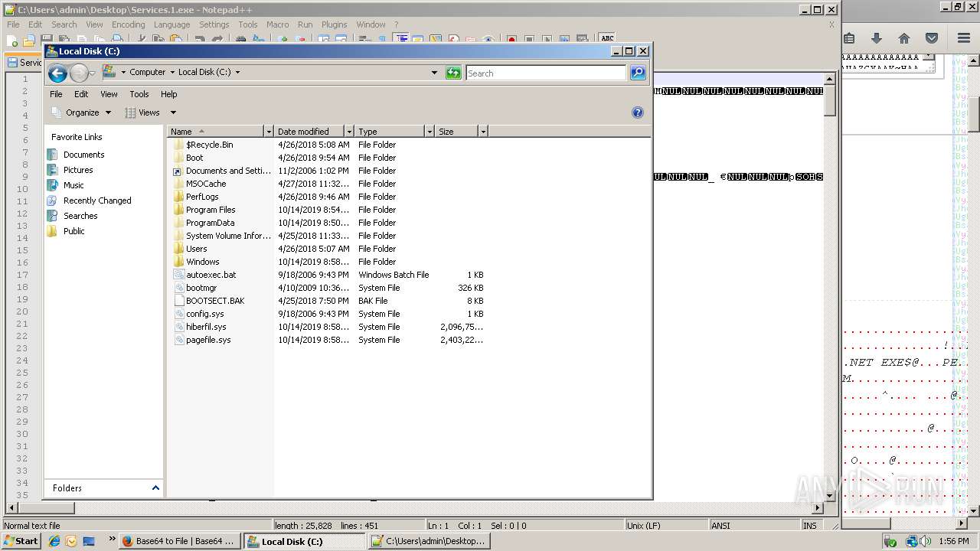Open the Type column filter dropdown
980x551 pixels.
click(x=430, y=132)
